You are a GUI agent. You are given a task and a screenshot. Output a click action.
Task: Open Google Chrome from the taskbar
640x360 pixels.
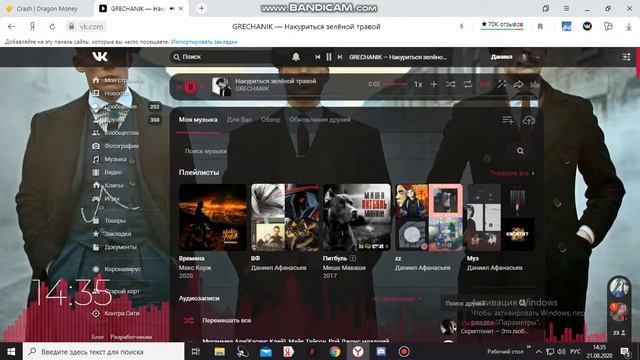click(335, 351)
